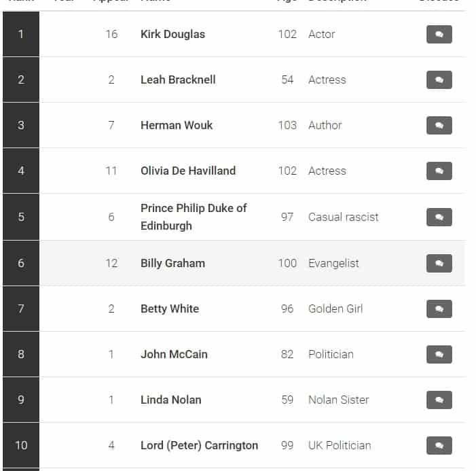This screenshot has height=471, width=476.
Task: Open discussion for Leah Bracknell
Action: (439, 80)
